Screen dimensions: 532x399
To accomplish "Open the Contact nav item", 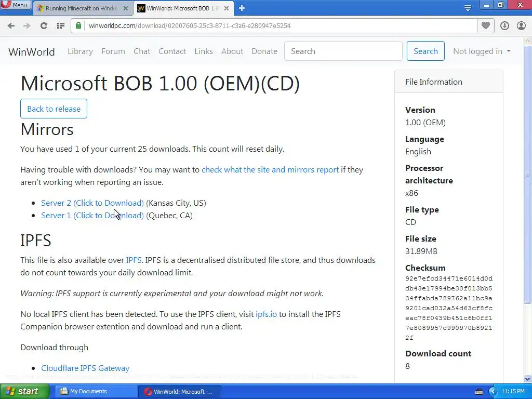I will click(x=172, y=51).
